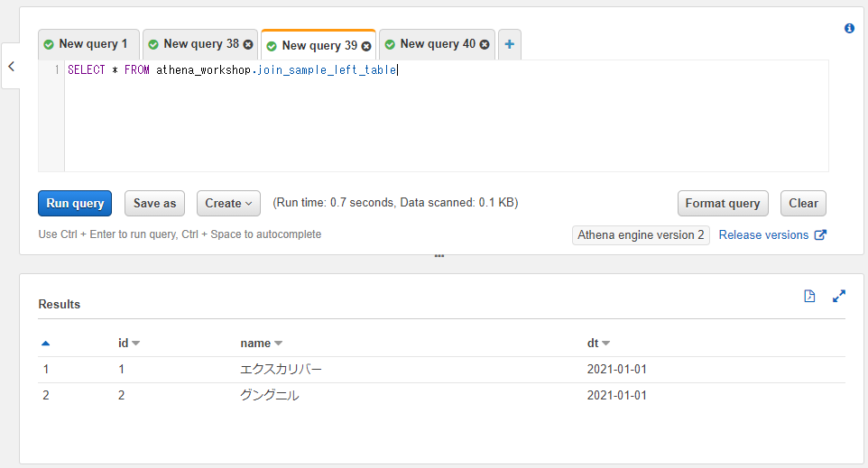Click the Results heading
Image resolution: width=868 pixels, height=468 pixels.
(x=60, y=304)
